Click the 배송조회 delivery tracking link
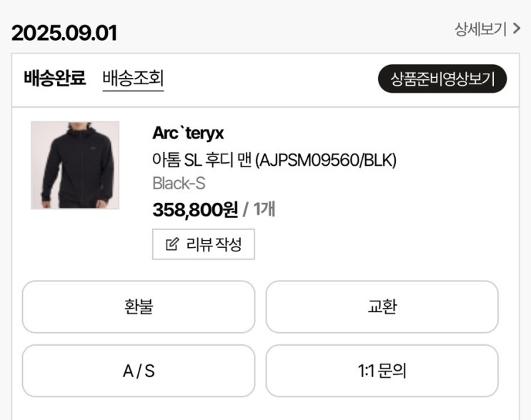Screen dimensions: 531x420 133,78
